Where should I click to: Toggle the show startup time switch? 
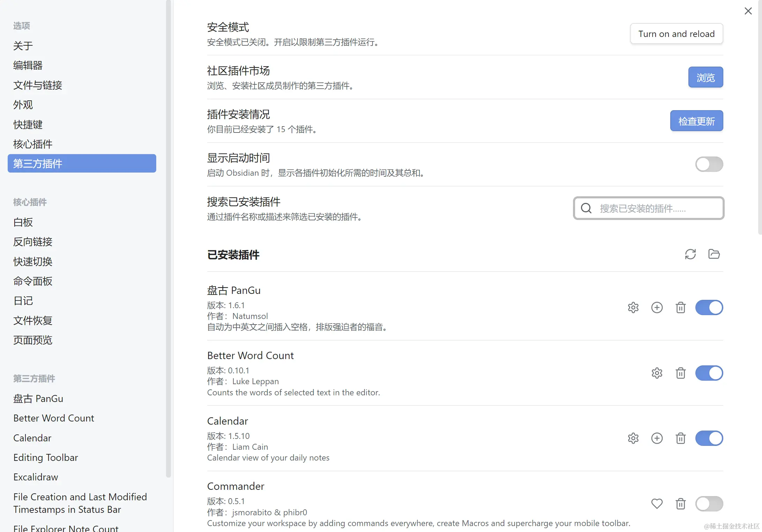(x=709, y=164)
